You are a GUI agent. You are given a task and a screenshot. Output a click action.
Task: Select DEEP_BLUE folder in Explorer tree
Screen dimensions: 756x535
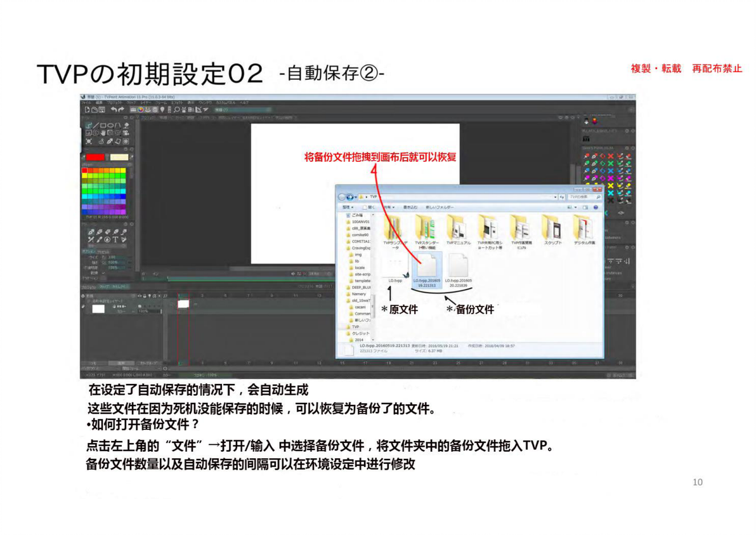[358, 287]
